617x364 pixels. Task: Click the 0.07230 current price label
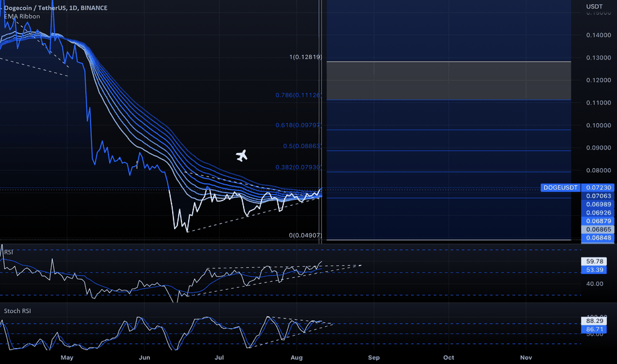pyautogui.click(x=598, y=188)
